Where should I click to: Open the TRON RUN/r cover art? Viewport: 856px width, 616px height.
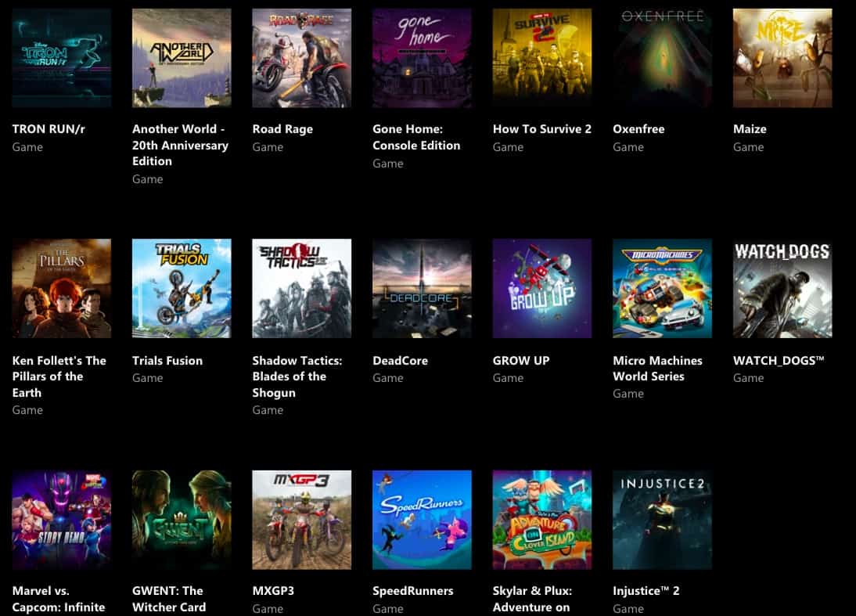coord(62,58)
